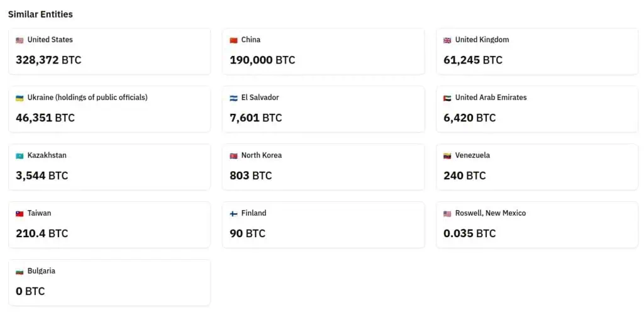This screenshot has height=312, width=644.
Task: Click the Finland 90 BTC card
Action: point(323,225)
